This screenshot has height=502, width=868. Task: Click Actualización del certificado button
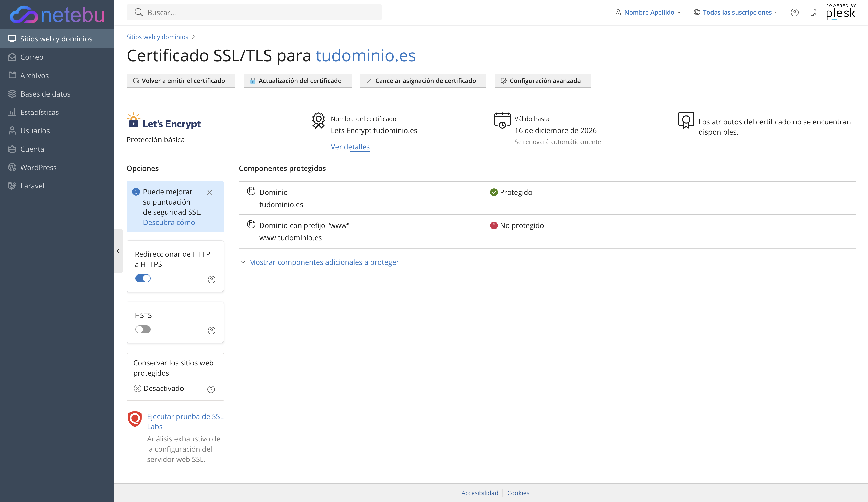(298, 81)
